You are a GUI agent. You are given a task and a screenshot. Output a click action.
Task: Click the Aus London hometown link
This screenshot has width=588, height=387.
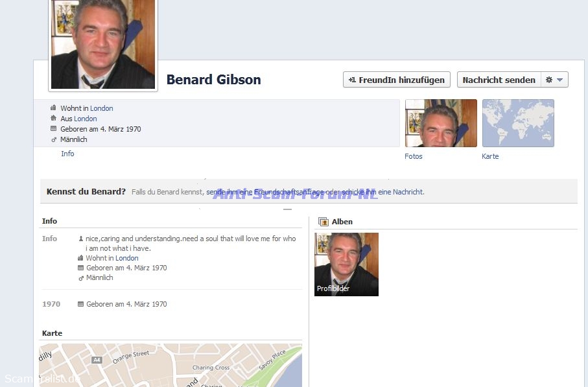pos(85,119)
